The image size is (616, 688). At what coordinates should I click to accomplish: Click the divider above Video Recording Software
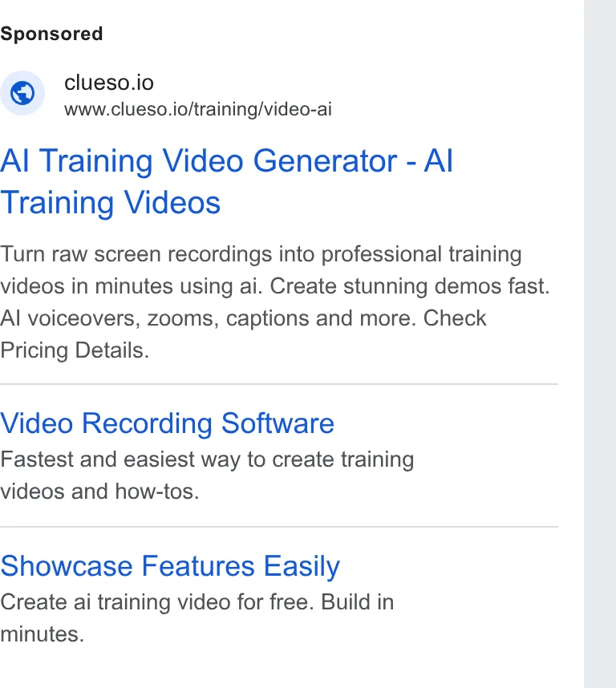279,384
